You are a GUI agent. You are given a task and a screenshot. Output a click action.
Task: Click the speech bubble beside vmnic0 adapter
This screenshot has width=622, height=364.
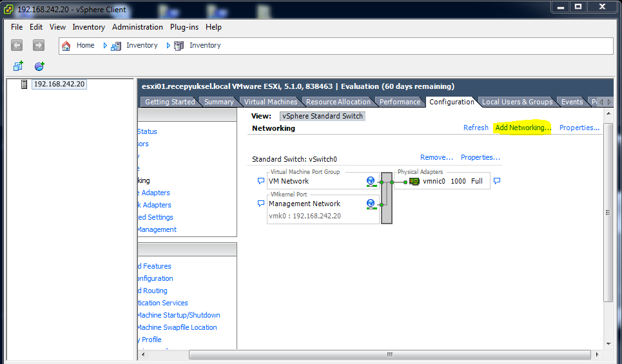point(497,181)
